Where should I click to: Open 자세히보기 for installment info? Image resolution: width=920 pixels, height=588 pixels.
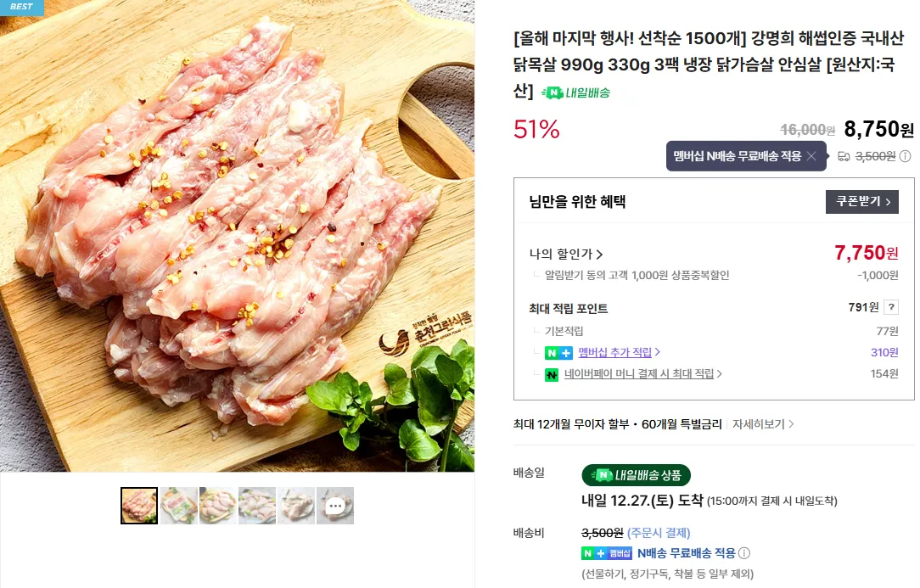(763, 423)
